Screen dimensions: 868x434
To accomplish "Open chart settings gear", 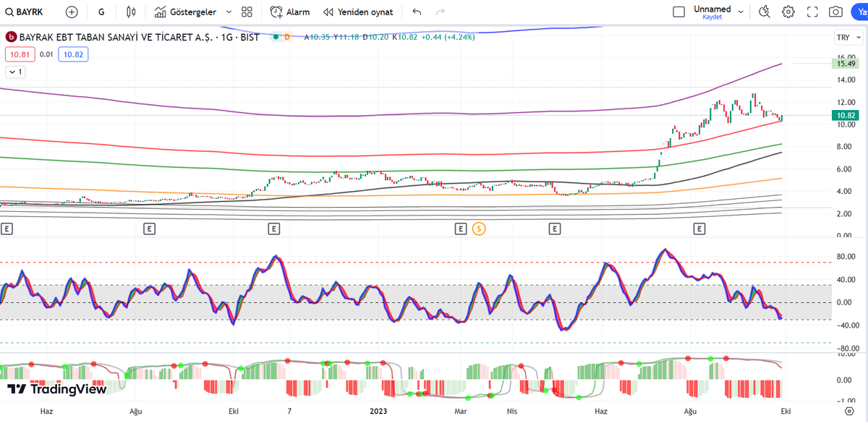I will (788, 12).
